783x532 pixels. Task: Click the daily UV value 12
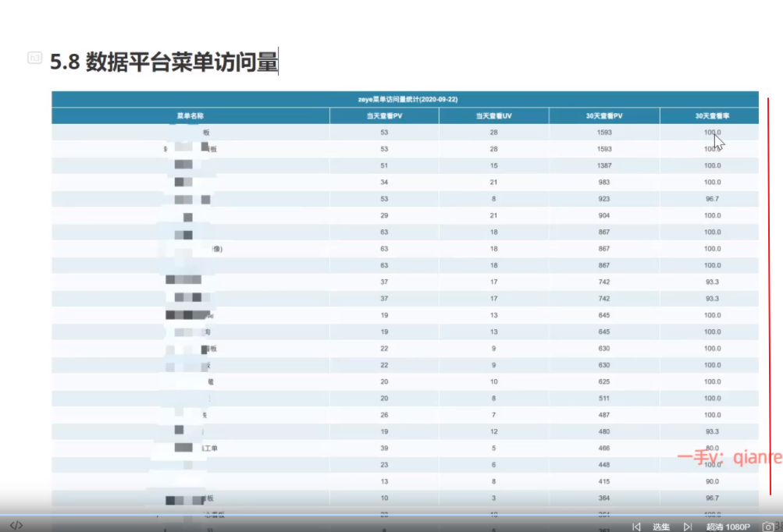pos(493,431)
